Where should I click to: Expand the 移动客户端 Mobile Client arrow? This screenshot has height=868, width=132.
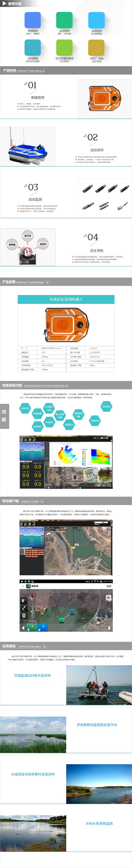42,501
